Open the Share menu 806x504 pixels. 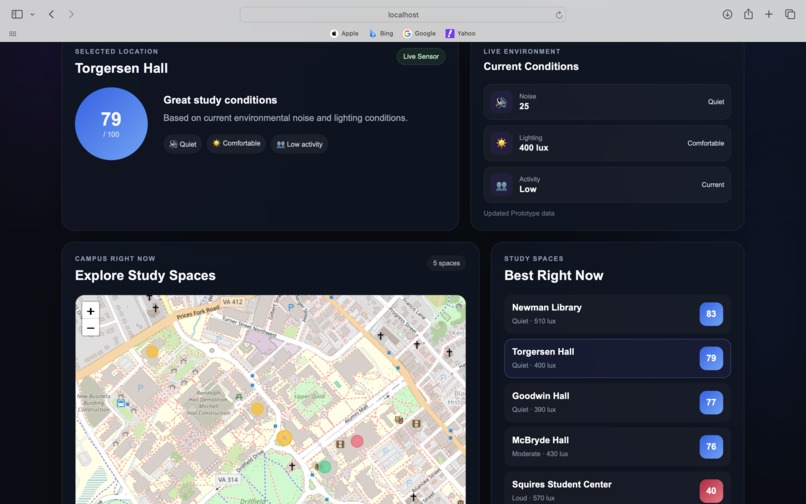(x=748, y=14)
